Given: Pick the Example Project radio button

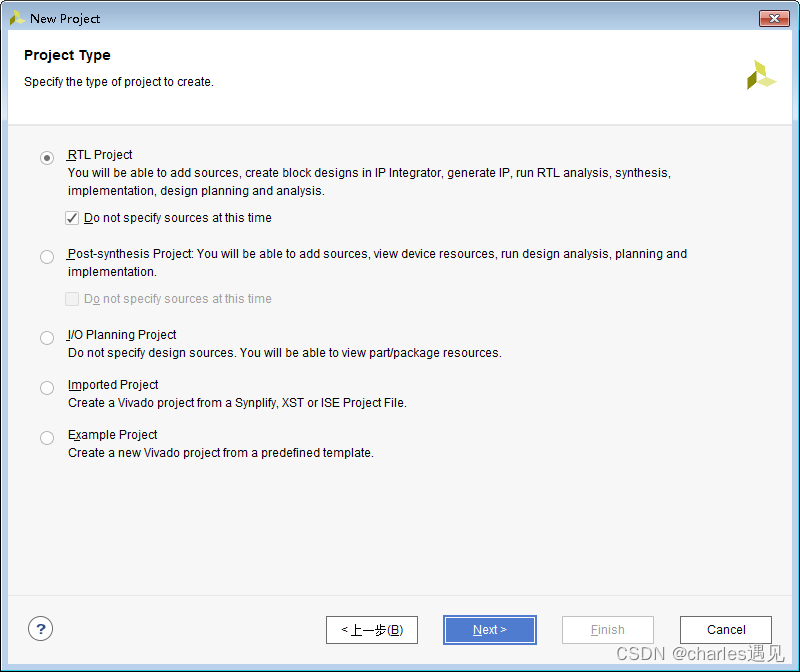Looking at the screenshot, I should [47, 438].
